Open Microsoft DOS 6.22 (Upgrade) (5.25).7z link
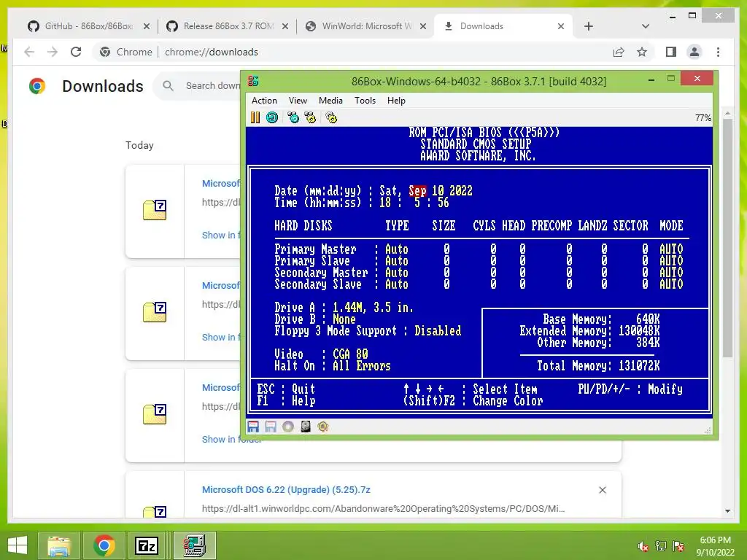The height and width of the screenshot is (560, 747). click(286, 489)
